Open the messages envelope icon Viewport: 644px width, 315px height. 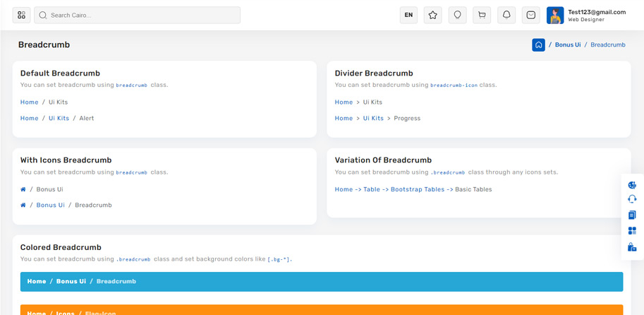(x=531, y=16)
